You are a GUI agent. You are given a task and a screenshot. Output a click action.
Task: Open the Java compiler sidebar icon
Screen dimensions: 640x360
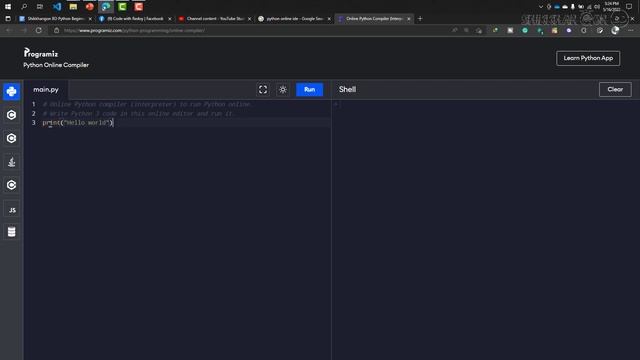(11, 162)
